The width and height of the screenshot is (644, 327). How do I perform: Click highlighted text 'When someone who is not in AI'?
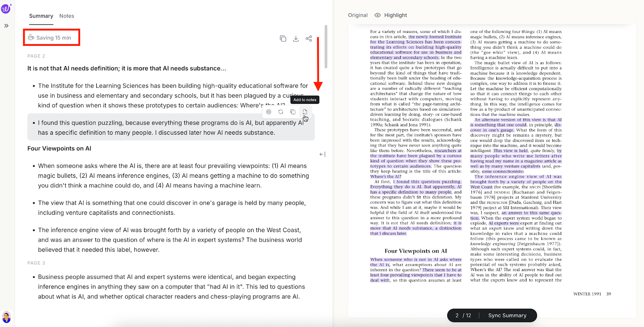[416, 260]
